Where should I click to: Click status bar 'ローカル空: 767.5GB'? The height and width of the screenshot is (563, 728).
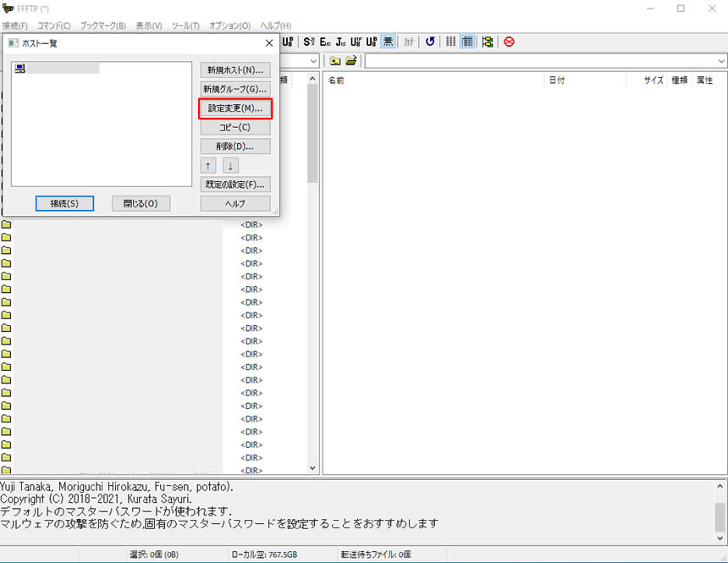[x=265, y=555]
